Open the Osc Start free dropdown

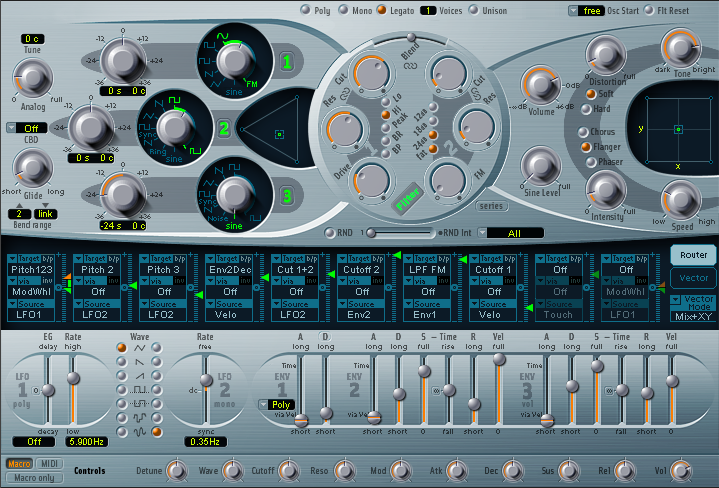tap(583, 10)
